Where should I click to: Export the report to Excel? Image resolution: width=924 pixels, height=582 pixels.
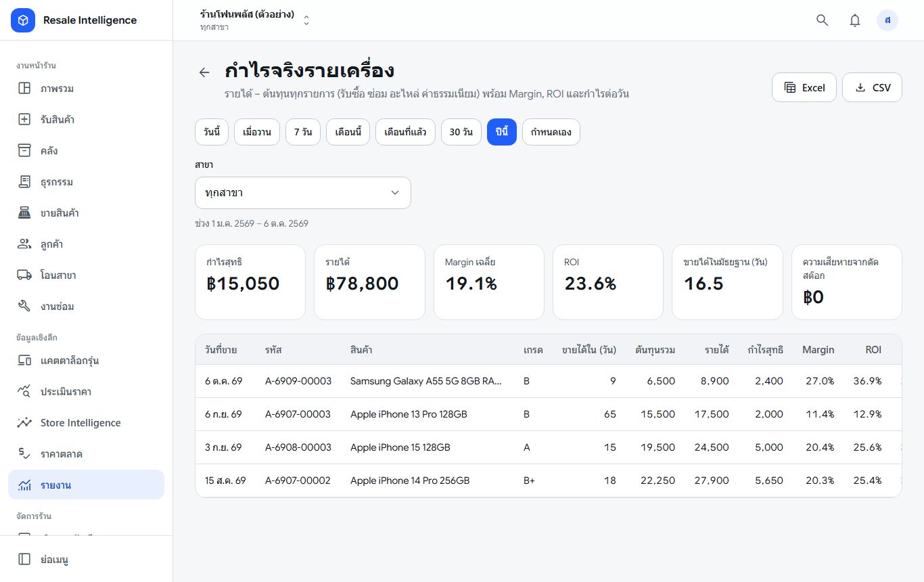[804, 87]
